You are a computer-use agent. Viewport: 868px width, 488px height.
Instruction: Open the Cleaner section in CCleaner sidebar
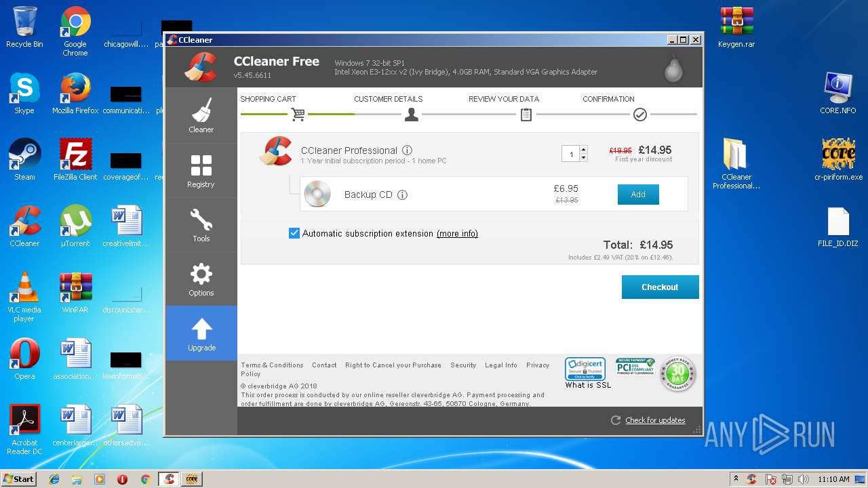[201, 115]
